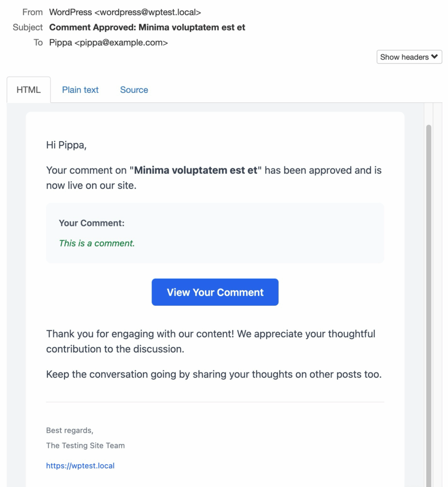Click the Comment Approved subject line

(x=147, y=27)
